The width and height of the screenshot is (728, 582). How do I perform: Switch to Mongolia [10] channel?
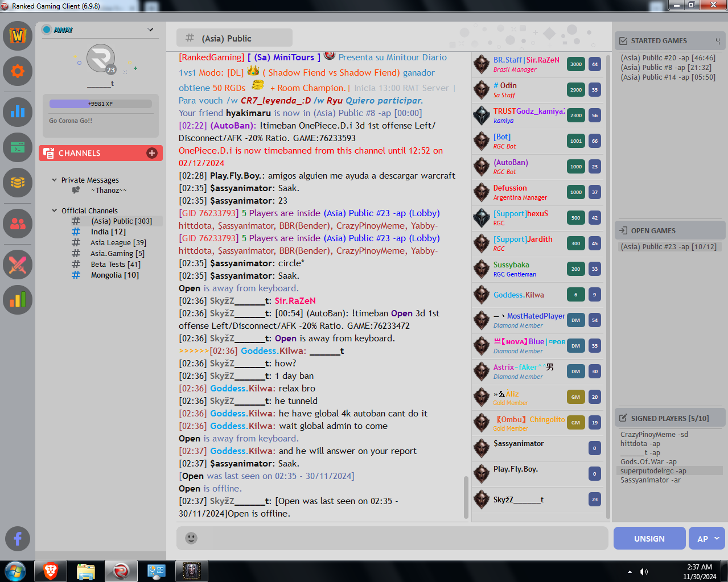[115, 275]
